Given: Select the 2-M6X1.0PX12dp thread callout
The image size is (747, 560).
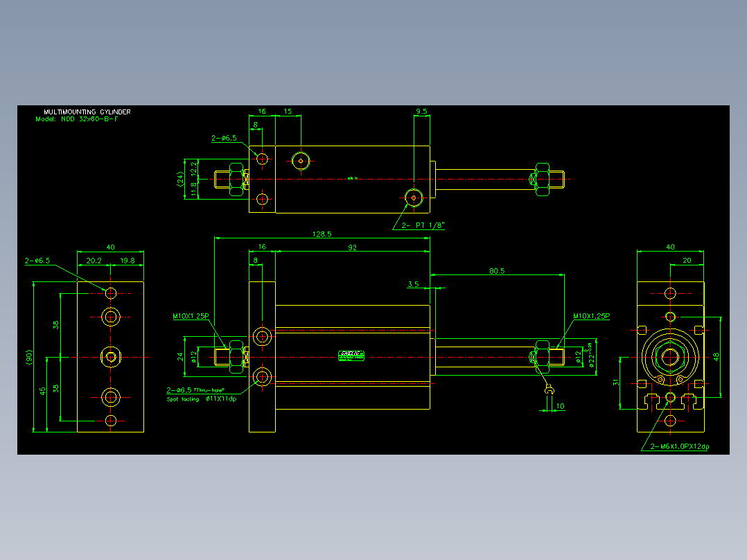Looking at the screenshot, I should click(680, 446).
